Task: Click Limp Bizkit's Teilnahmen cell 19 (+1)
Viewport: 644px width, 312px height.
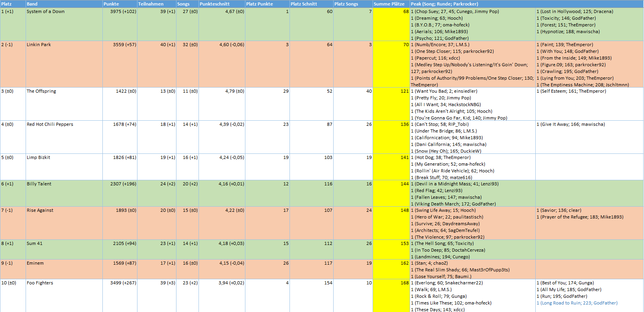Action: 157,158
